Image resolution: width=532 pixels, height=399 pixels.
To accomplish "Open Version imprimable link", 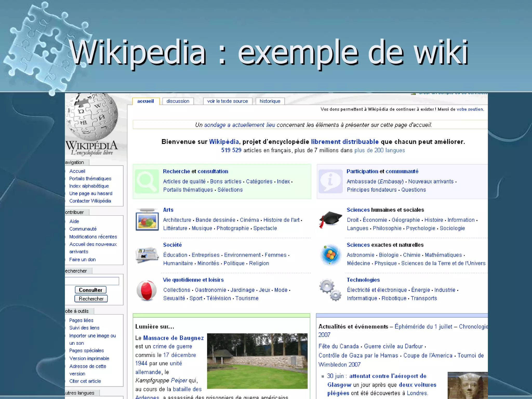I will [x=89, y=358].
